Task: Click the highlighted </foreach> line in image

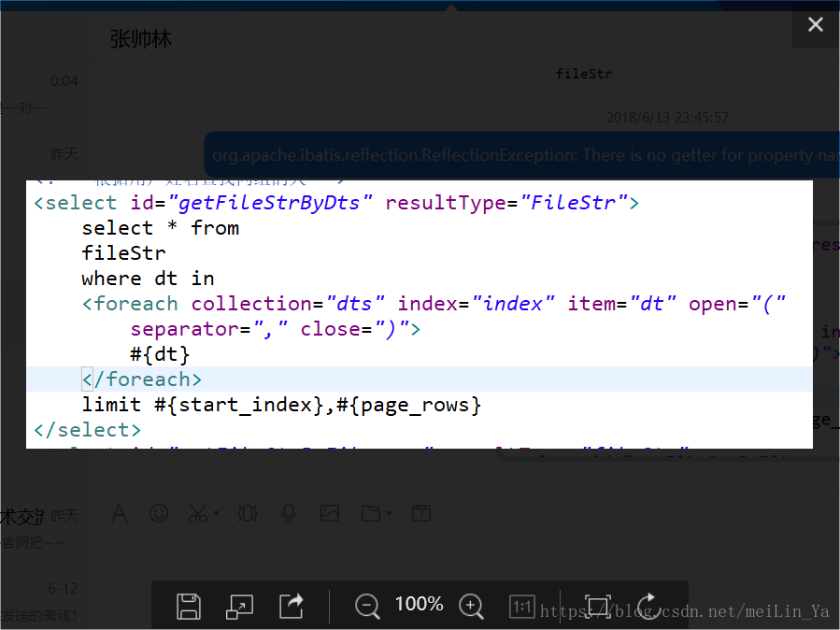Action: click(420, 379)
